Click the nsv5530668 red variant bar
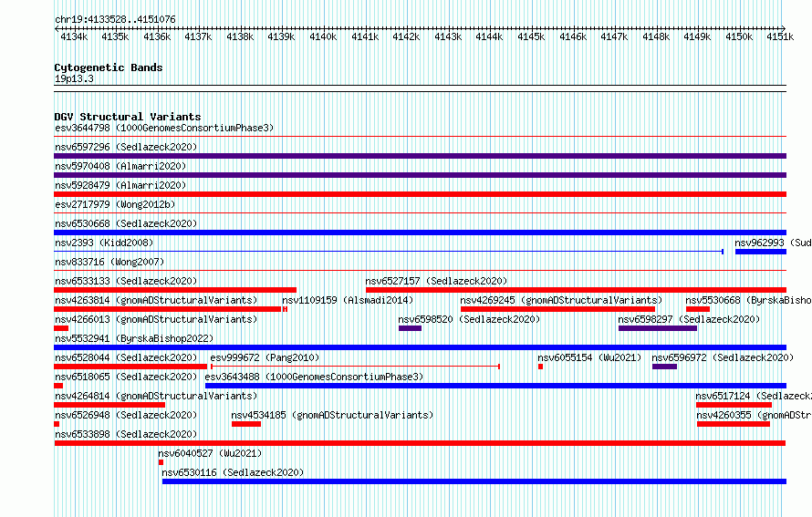The height and width of the screenshot is (517, 812). (698, 309)
